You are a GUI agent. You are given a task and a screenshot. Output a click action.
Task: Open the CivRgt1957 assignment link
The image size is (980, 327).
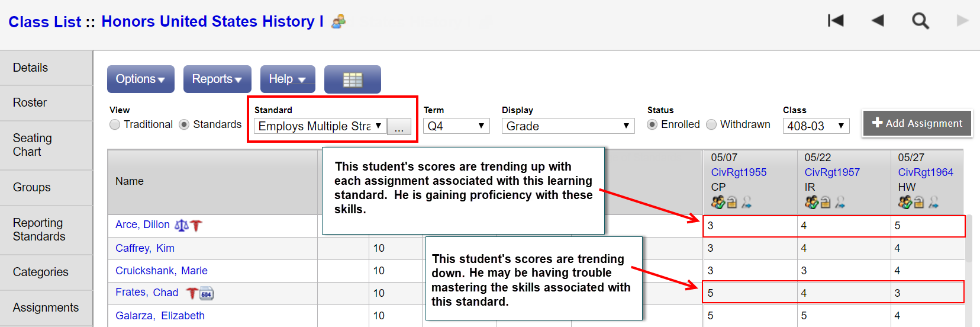[x=831, y=172]
